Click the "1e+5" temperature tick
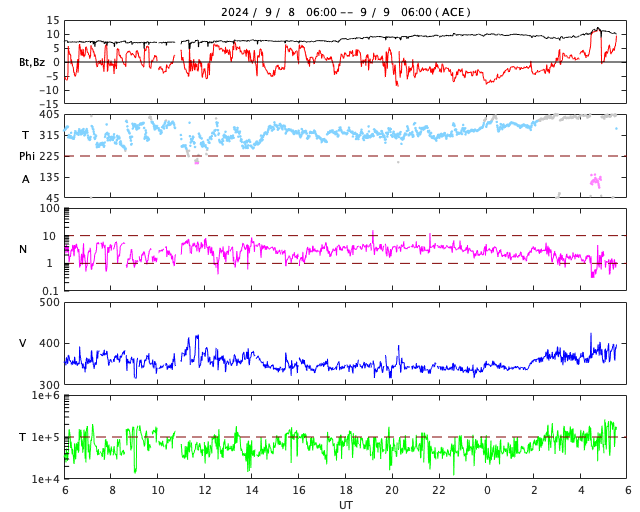This screenshot has width=640, height=512. pos(46,437)
